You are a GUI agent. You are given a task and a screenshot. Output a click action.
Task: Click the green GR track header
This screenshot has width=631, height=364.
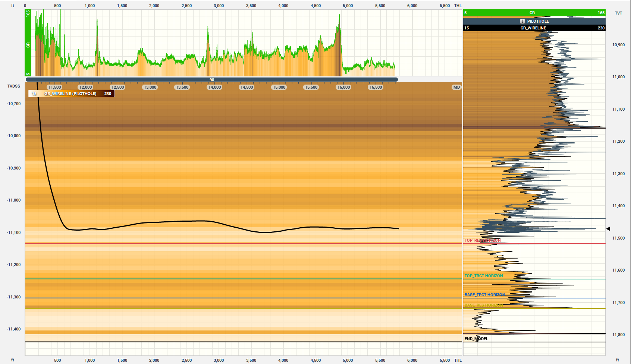[x=534, y=13]
